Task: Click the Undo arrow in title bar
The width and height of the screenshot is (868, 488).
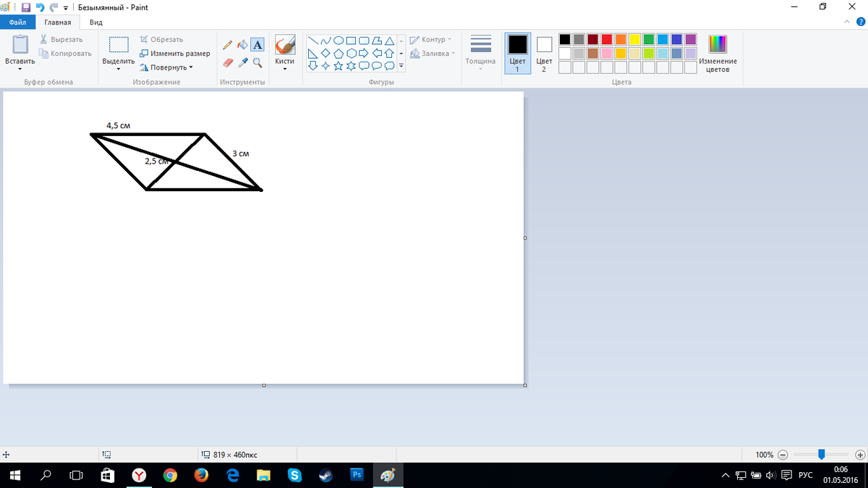Action: pos(41,7)
